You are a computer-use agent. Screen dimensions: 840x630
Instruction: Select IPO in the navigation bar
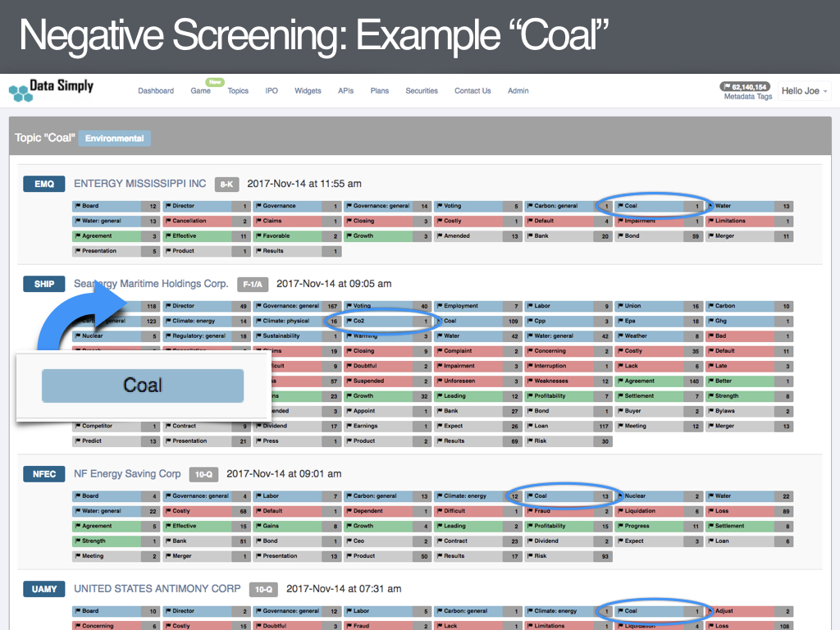(x=272, y=90)
